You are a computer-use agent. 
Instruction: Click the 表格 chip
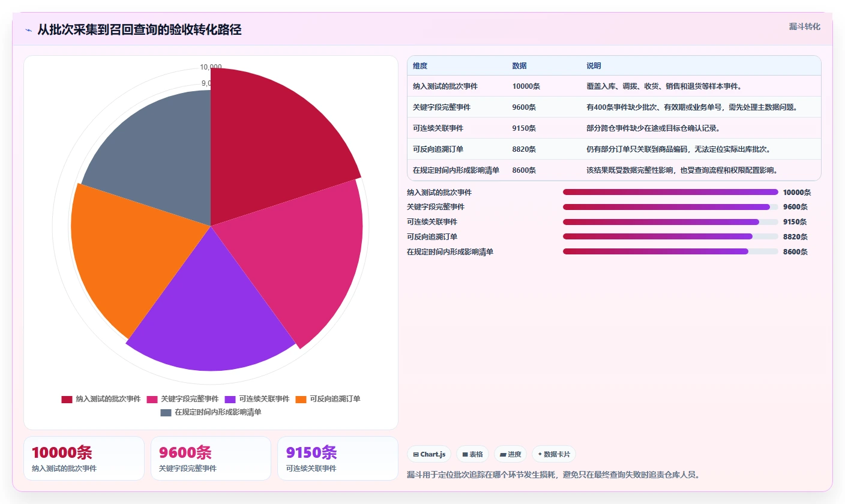click(473, 454)
